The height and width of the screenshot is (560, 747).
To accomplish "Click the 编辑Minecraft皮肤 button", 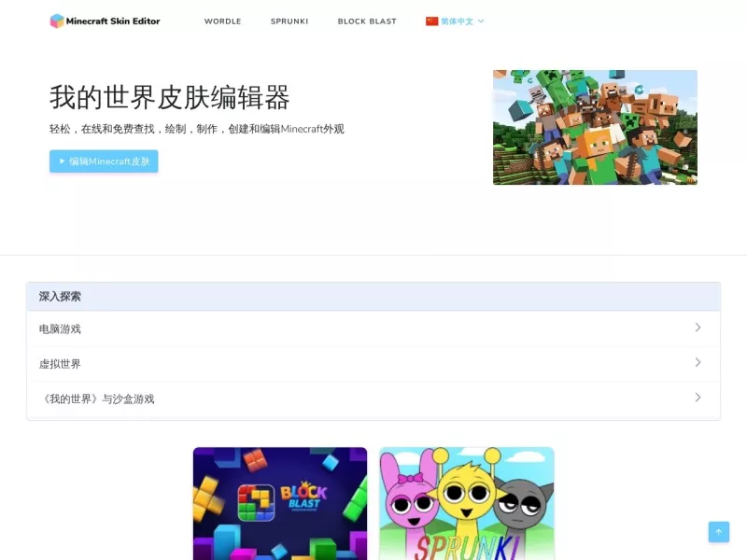I will click(x=104, y=161).
